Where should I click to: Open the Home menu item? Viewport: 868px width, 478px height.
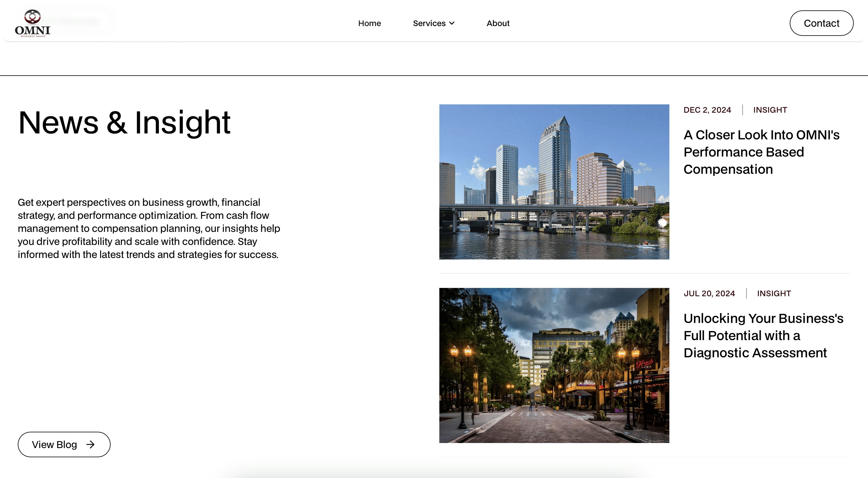point(369,23)
